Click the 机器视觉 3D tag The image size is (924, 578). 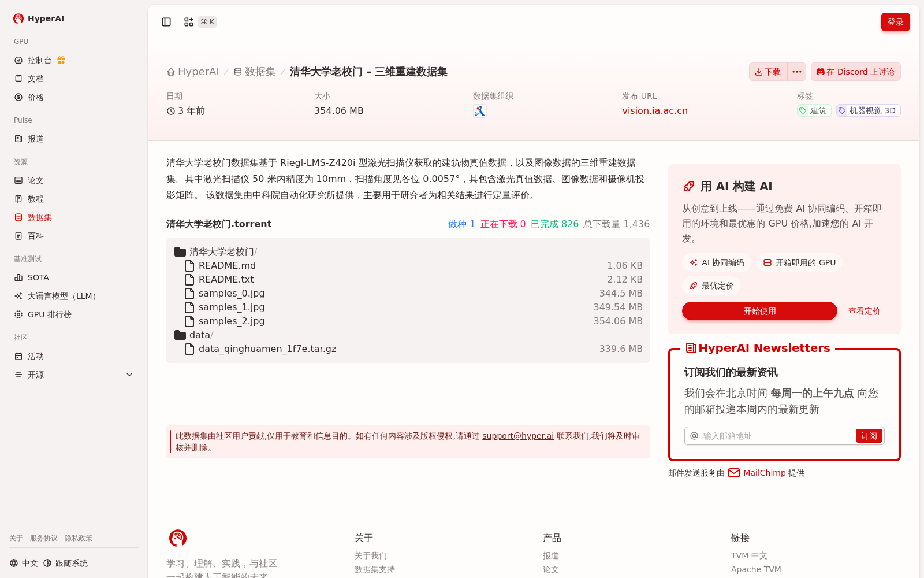tap(868, 110)
